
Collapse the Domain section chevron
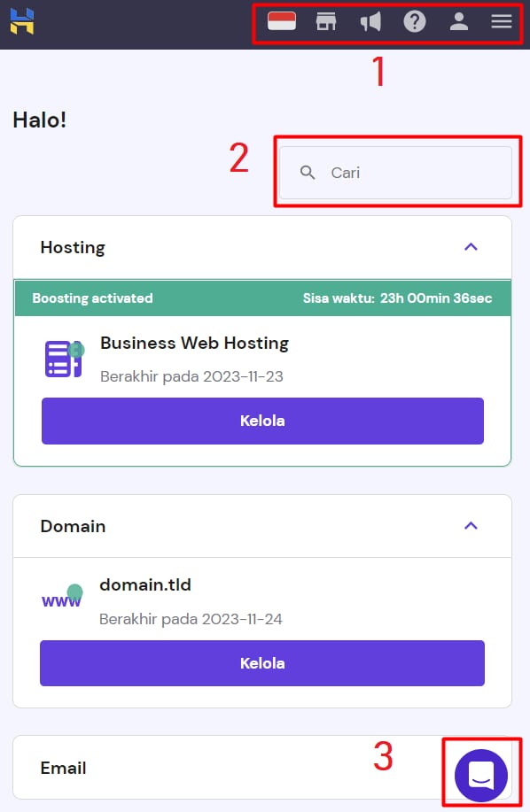point(471,526)
